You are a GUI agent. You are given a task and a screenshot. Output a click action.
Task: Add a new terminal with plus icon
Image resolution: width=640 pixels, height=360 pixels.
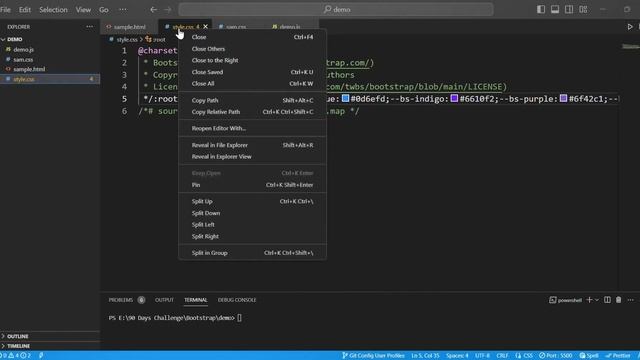pyautogui.click(x=589, y=300)
